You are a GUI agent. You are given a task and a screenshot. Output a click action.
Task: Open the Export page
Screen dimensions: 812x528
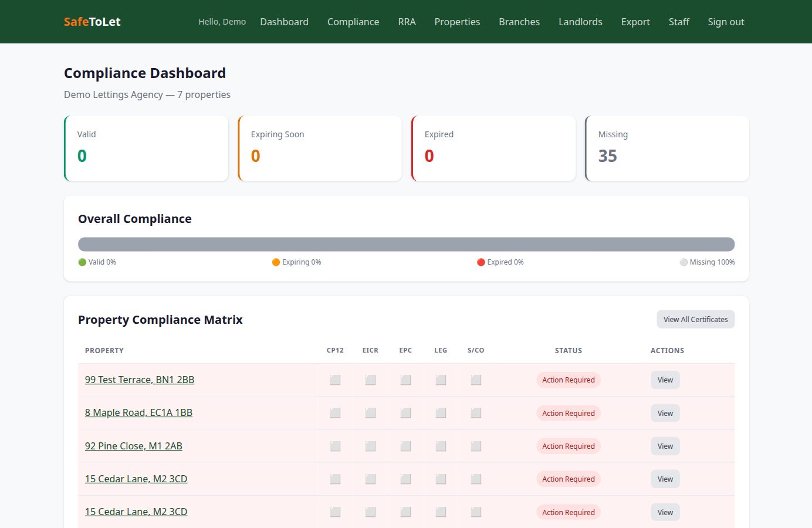click(x=635, y=22)
